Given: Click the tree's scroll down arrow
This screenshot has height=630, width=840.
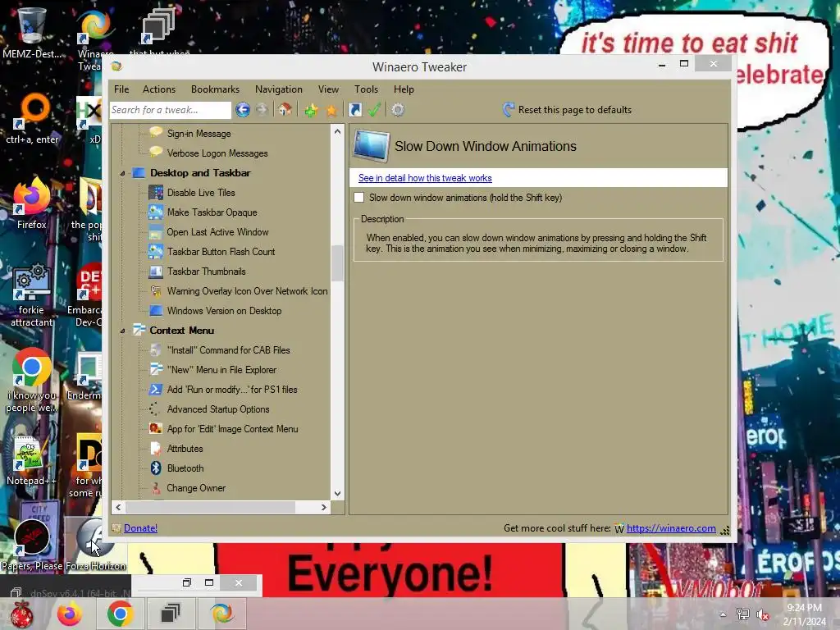Looking at the screenshot, I should tap(337, 493).
